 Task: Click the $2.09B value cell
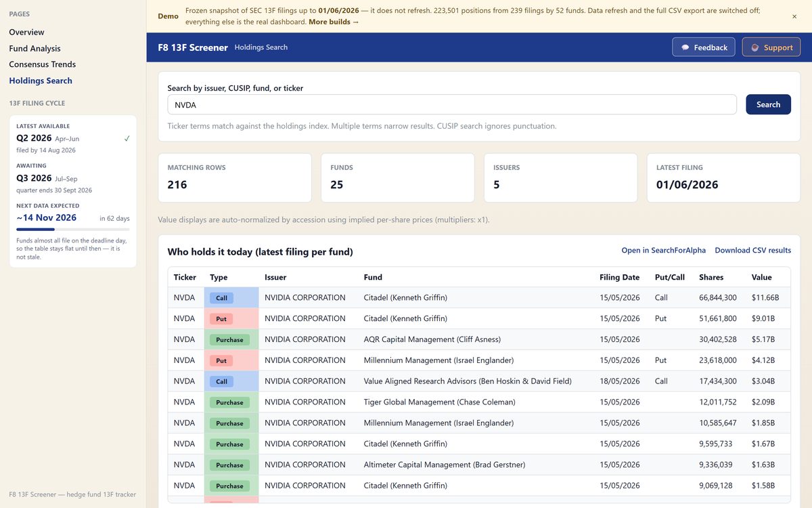click(763, 402)
